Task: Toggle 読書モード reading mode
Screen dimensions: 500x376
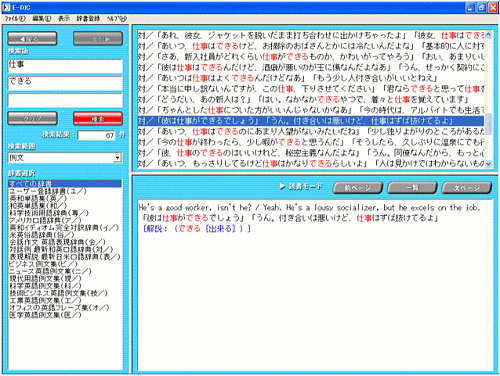Action: pos(301,187)
